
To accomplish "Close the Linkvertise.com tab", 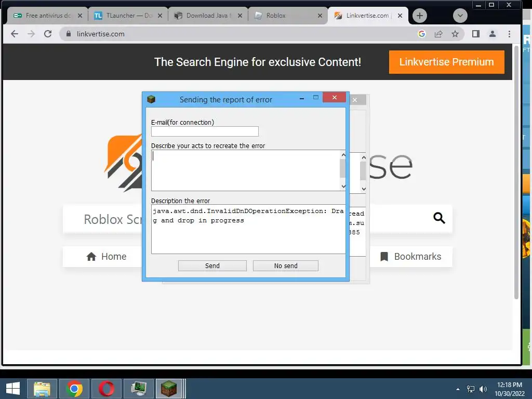I will (400, 16).
